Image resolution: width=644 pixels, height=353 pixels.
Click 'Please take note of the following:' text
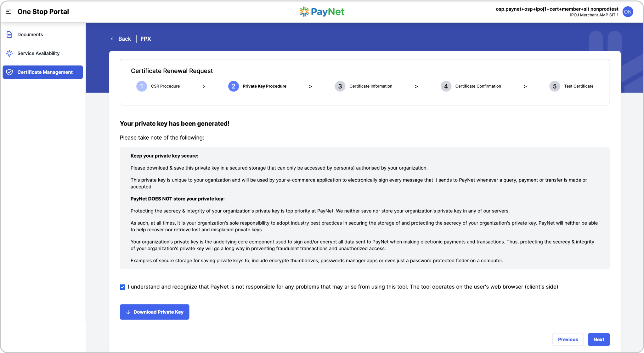tap(162, 137)
